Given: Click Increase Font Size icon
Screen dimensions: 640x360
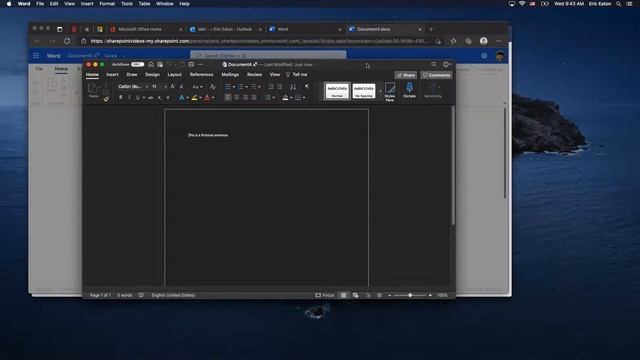Looking at the screenshot, I should pos(173,87).
